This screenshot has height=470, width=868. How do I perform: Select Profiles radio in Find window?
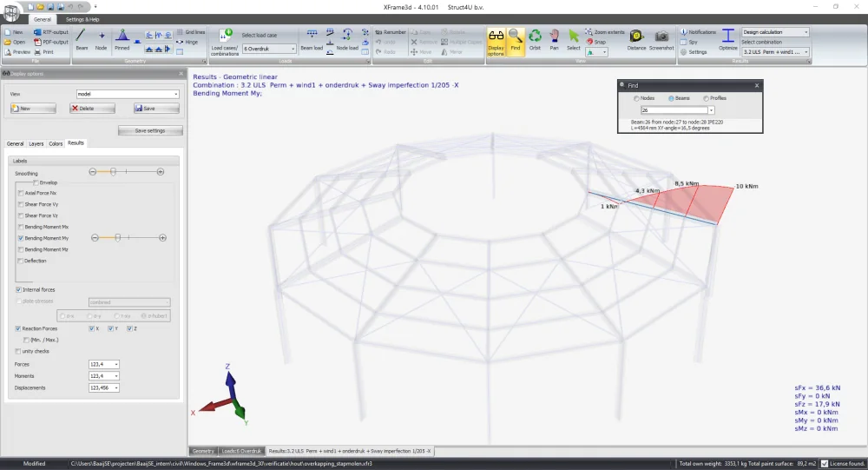[706, 98]
